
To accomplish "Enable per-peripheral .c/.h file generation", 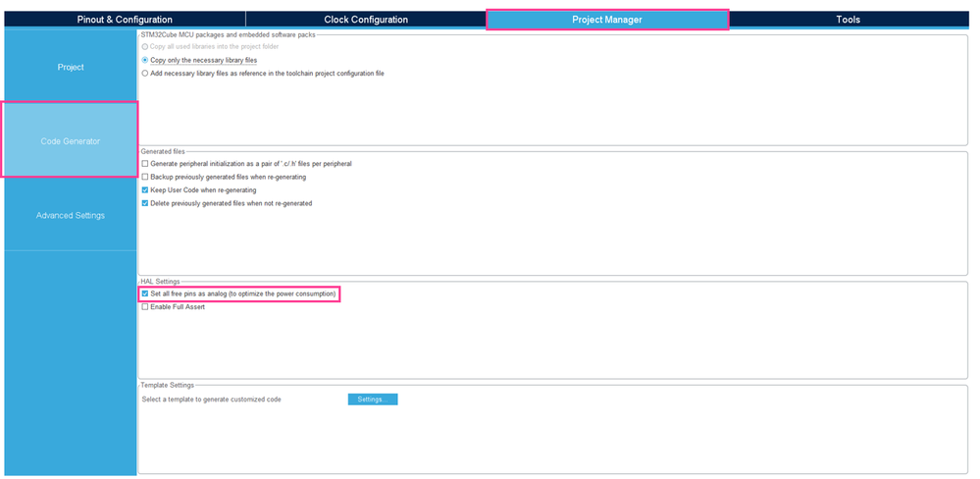I will pos(145,163).
